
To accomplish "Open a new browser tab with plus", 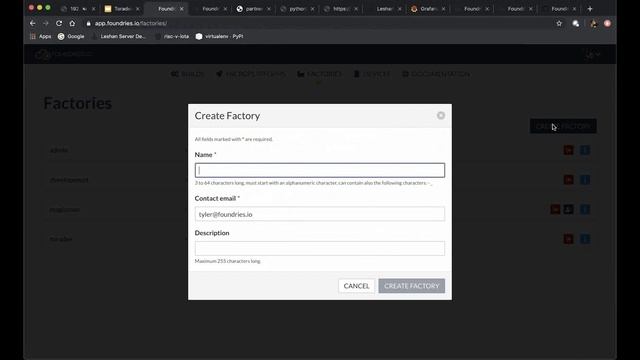I will [x=590, y=9].
